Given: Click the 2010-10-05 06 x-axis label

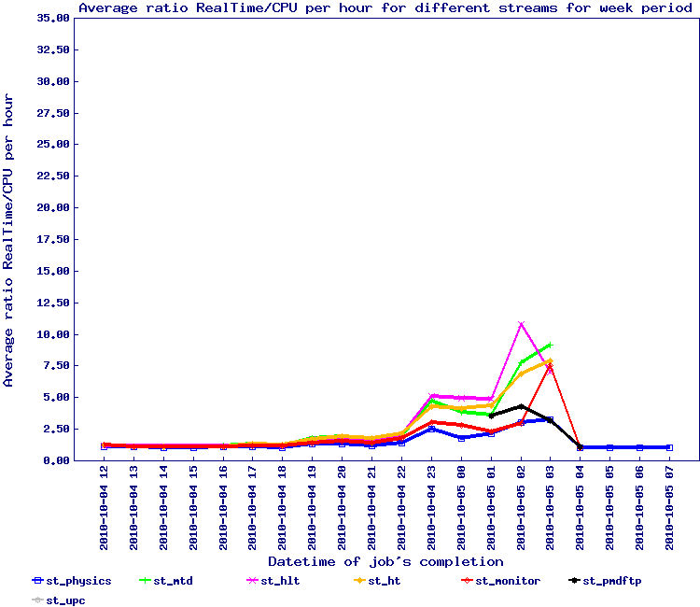Looking at the screenshot, I should [639, 508].
